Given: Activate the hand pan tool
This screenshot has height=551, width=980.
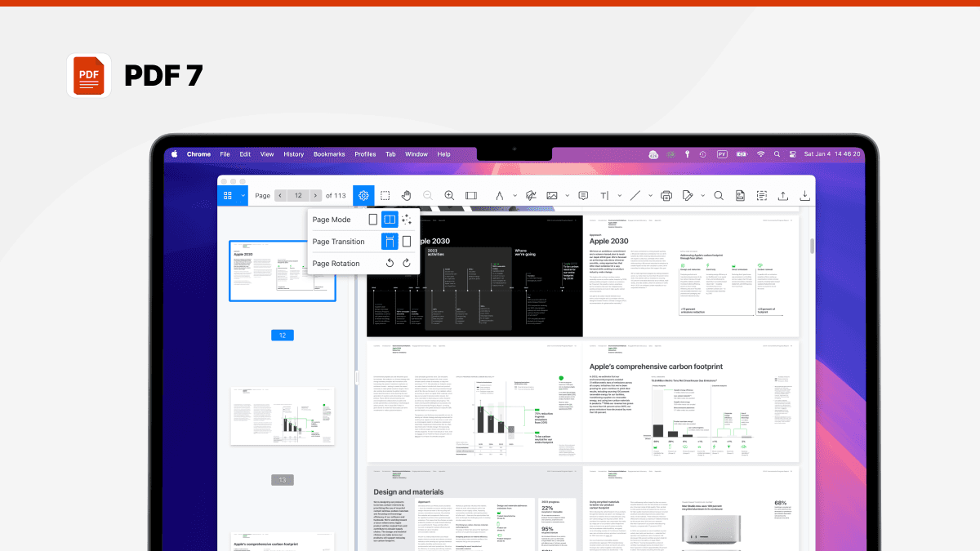Looking at the screenshot, I should tap(406, 196).
